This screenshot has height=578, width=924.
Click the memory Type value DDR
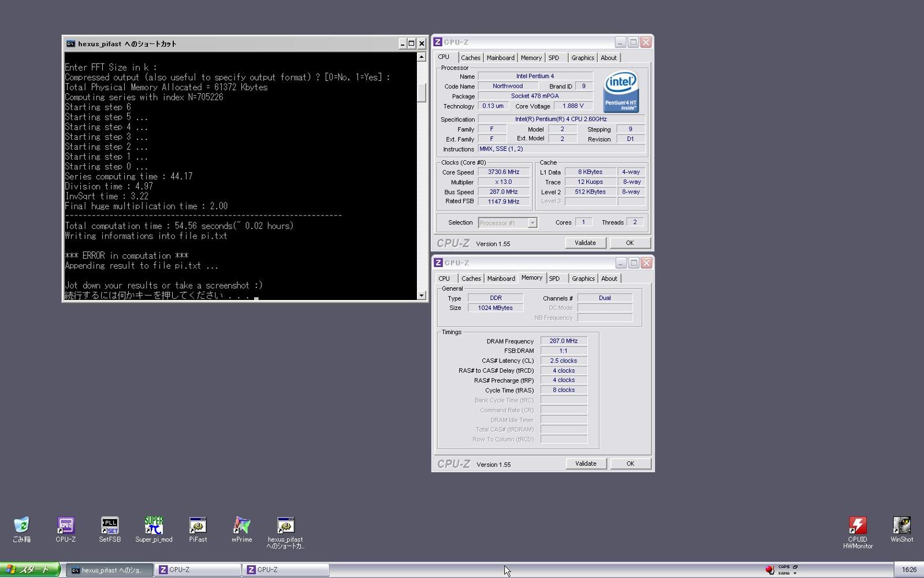[495, 298]
